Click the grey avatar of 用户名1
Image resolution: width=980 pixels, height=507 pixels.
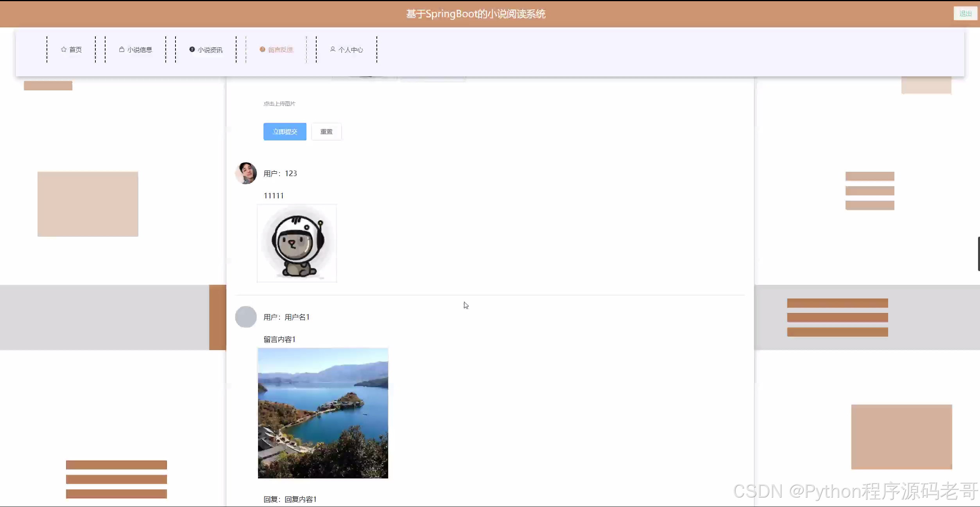pyautogui.click(x=246, y=317)
